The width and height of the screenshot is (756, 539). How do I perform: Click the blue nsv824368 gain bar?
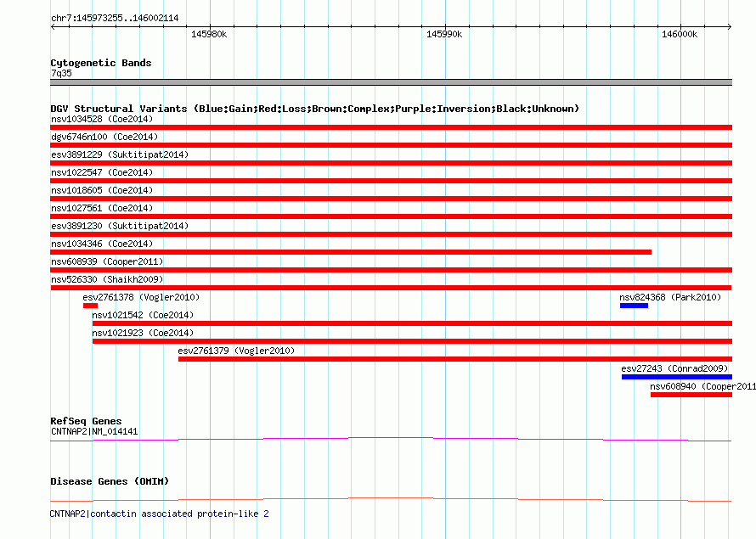[x=634, y=306]
